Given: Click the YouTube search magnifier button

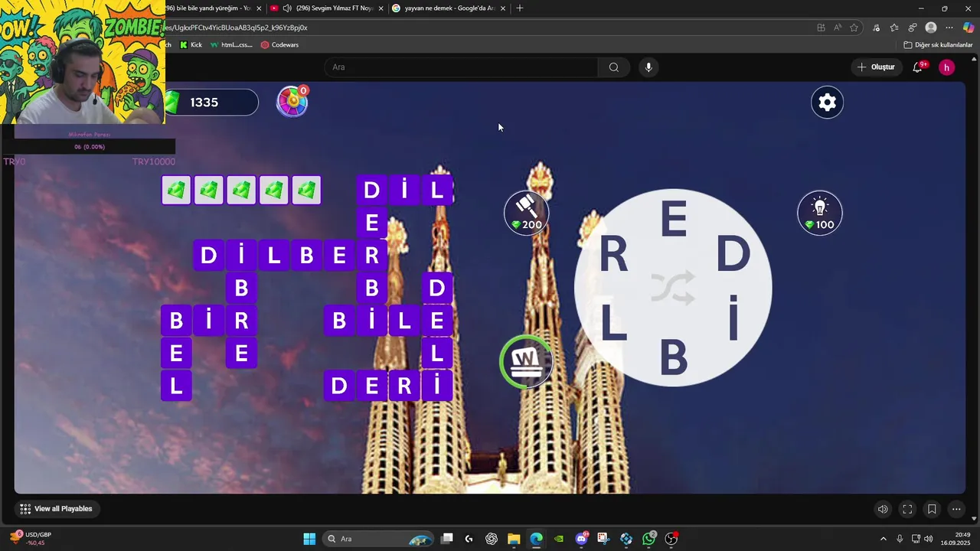Looking at the screenshot, I should pos(614,67).
